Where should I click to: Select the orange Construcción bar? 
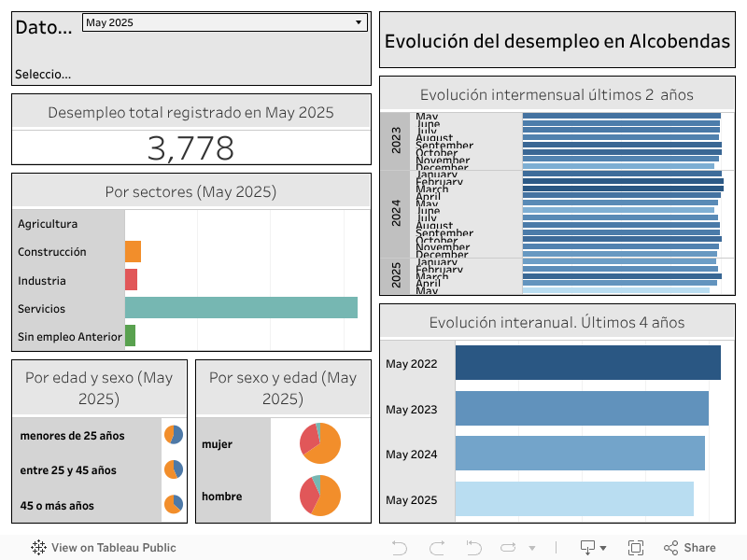point(133,251)
